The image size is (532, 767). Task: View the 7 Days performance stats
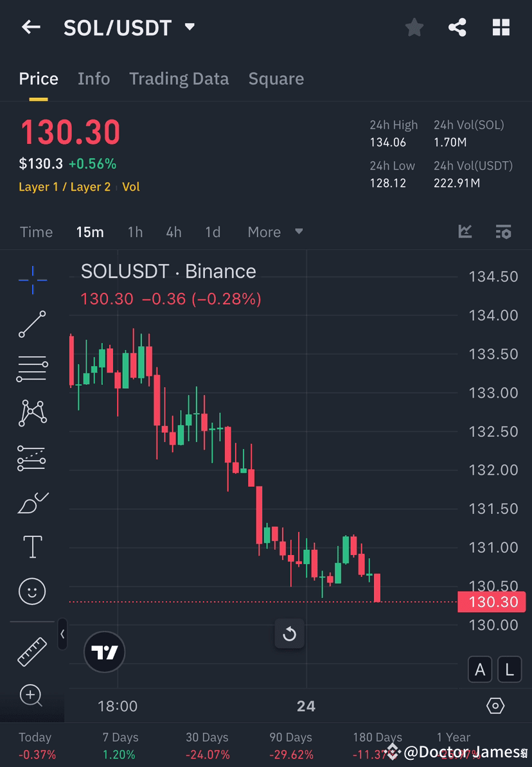(118, 745)
